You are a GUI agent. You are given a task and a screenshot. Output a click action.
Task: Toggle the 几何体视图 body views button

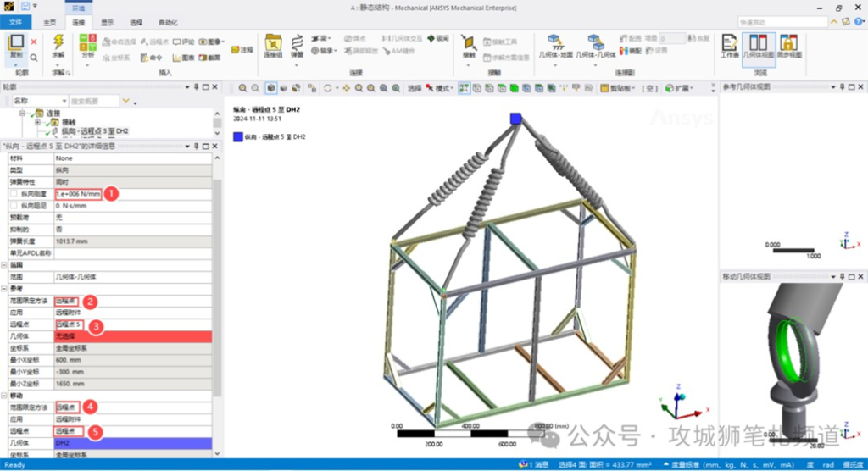[x=758, y=44]
